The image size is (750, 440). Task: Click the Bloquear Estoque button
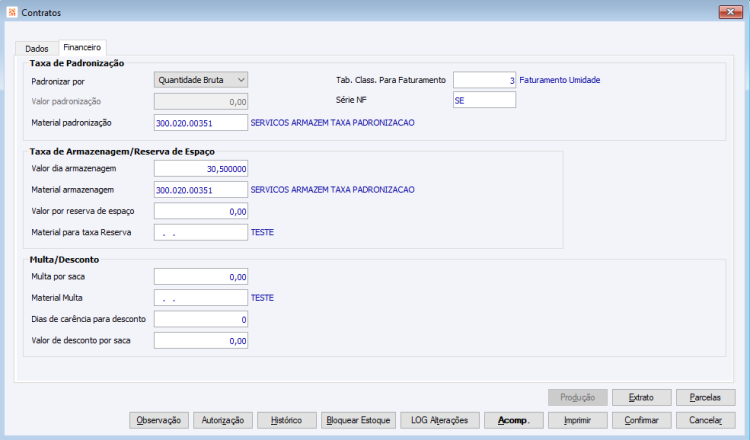pyautogui.click(x=358, y=420)
